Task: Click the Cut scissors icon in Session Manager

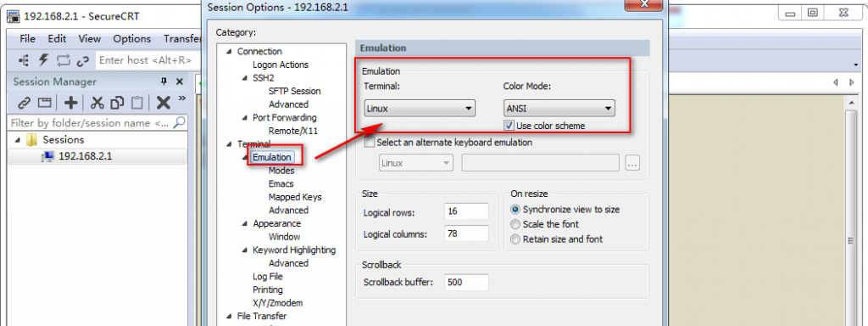Action: click(x=97, y=103)
